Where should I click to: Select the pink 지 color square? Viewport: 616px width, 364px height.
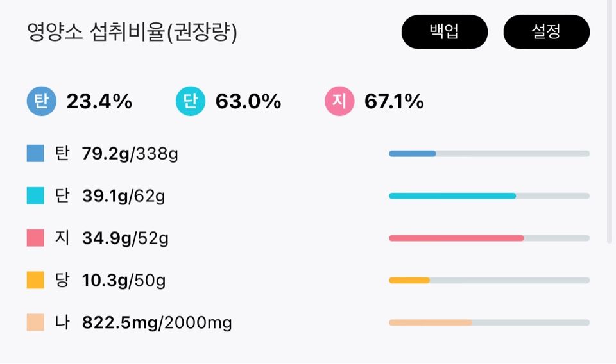tap(35, 238)
